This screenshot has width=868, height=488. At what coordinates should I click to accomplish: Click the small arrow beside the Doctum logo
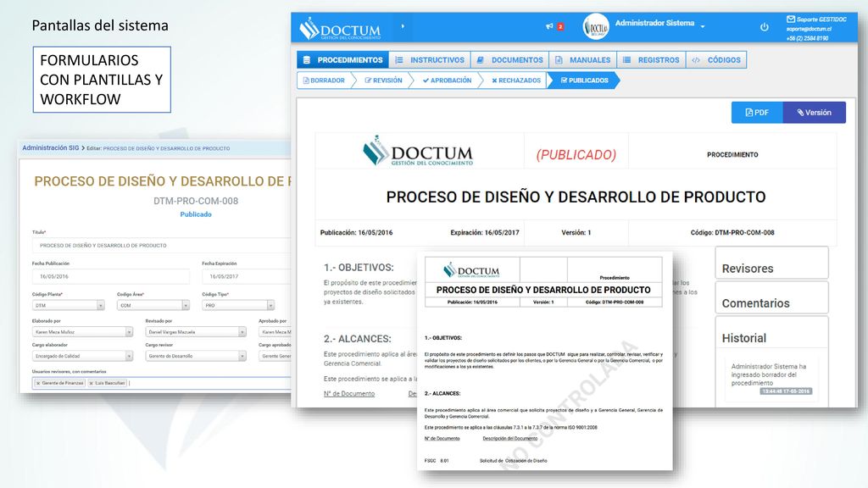[x=403, y=26]
